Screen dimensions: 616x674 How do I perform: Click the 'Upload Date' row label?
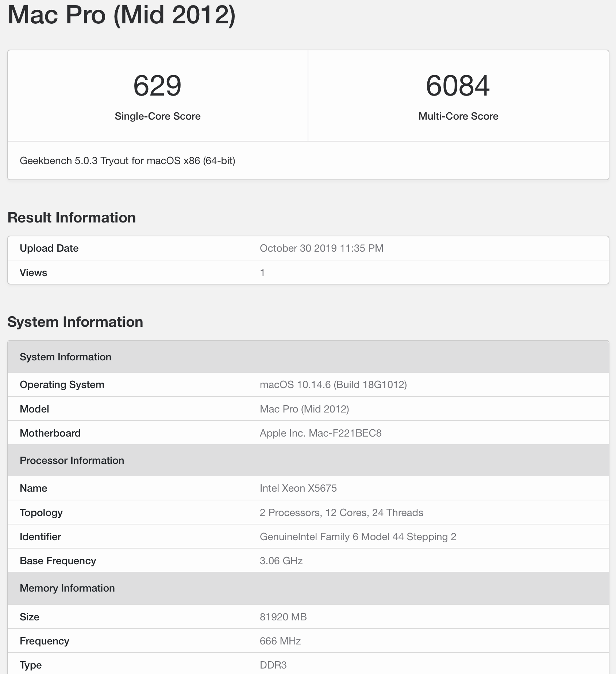pos(49,248)
